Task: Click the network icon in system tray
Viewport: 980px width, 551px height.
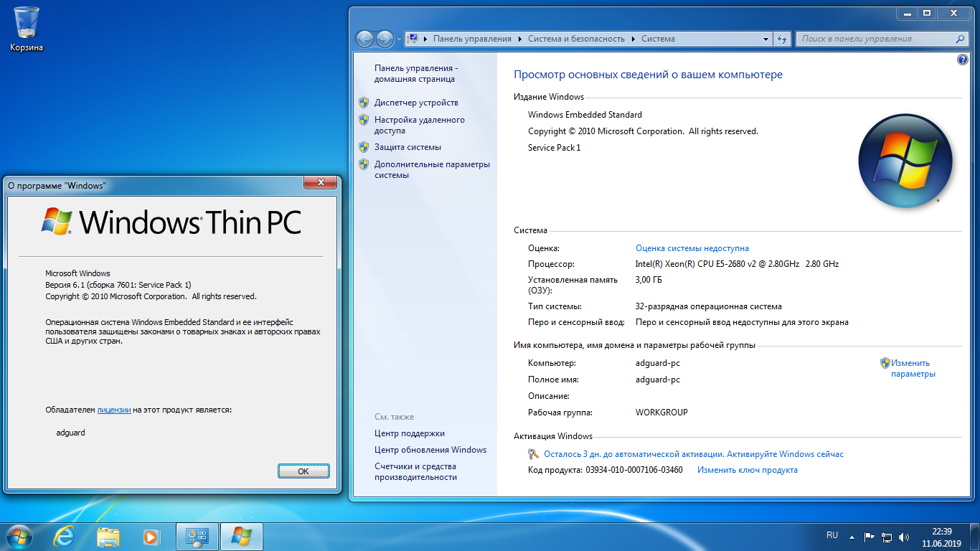Action: click(887, 537)
